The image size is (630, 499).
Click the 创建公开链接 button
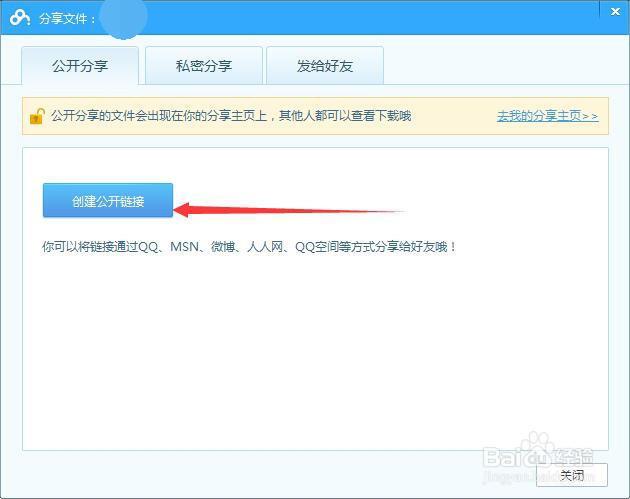coord(108,200)
